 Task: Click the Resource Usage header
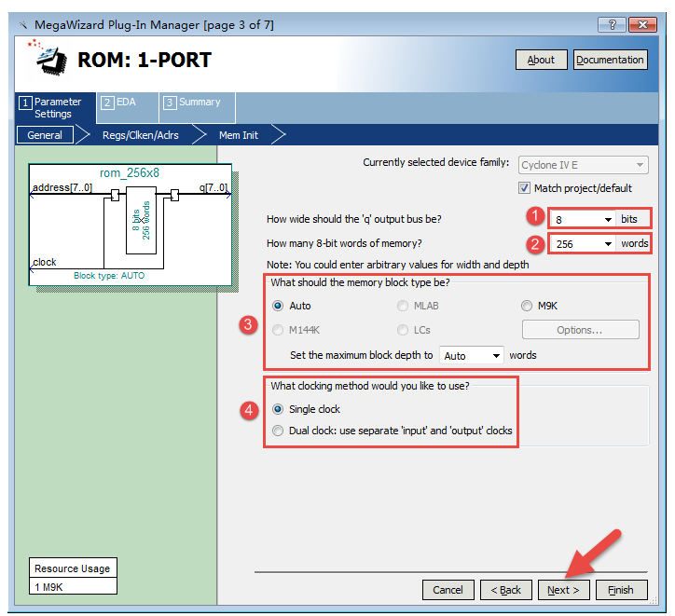[x=73, y=568]
